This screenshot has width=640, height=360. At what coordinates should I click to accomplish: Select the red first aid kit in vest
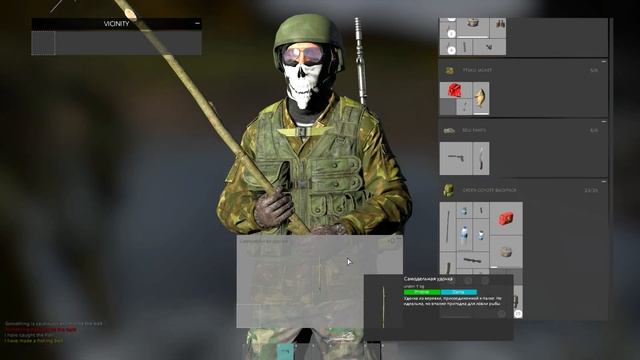[456, 90]
